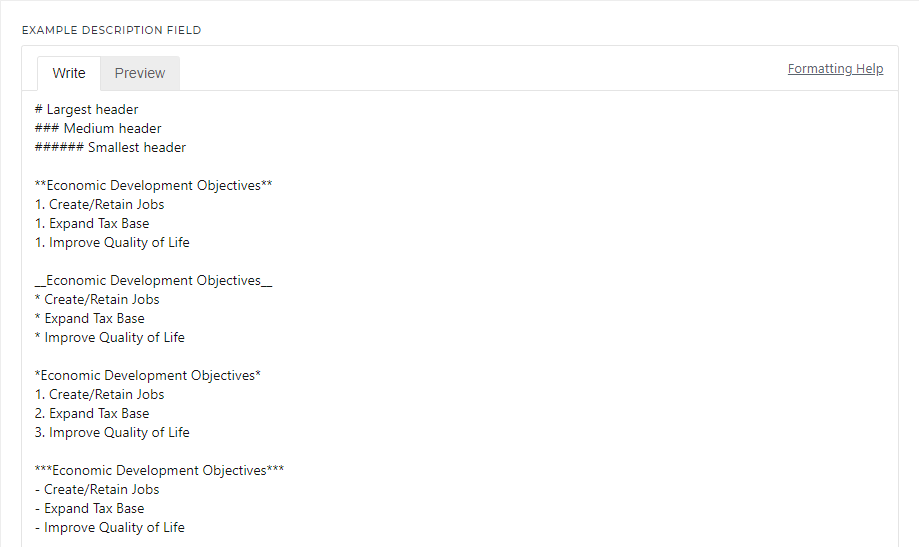Open the Formatting Help link
This screenshot has width=919, height=547.
click(x=835, y=69)
